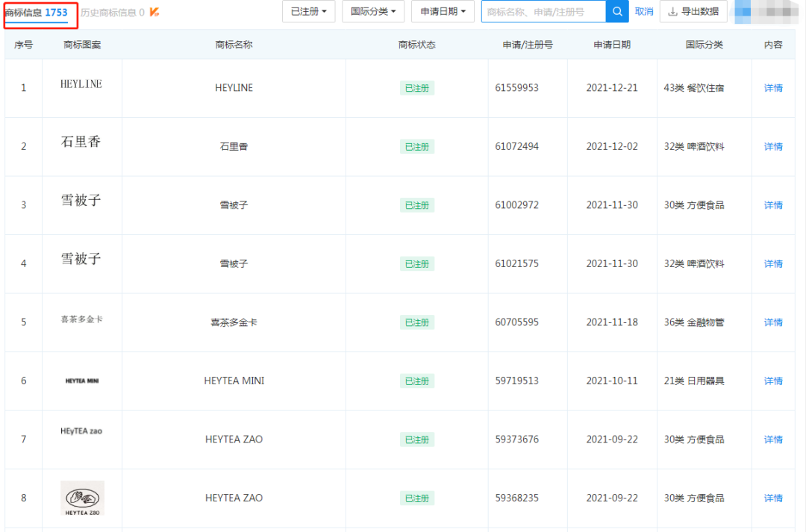Click the 雪被子 trademark image in row 3
Screen dimensions: 806x532
[x=81, y=201]
